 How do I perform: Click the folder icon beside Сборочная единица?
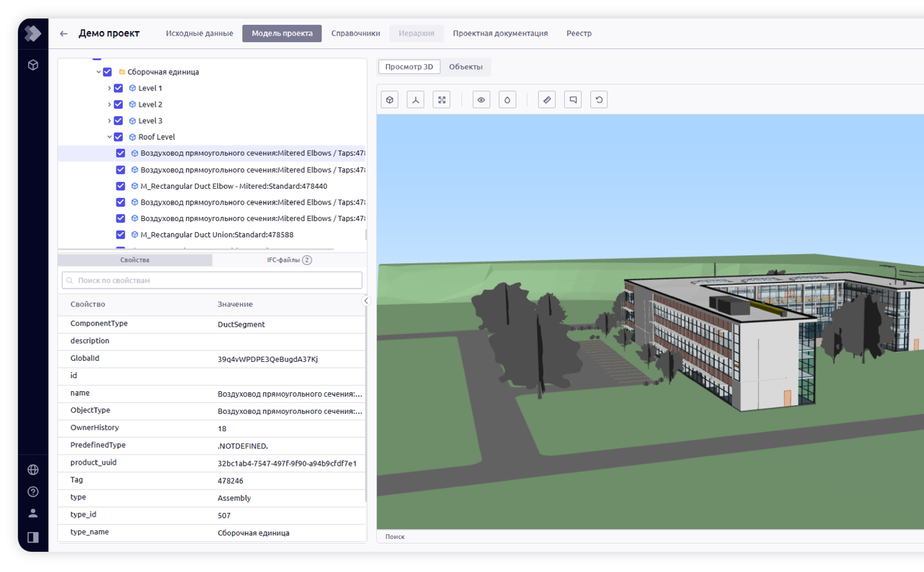[x=122, y=71]
